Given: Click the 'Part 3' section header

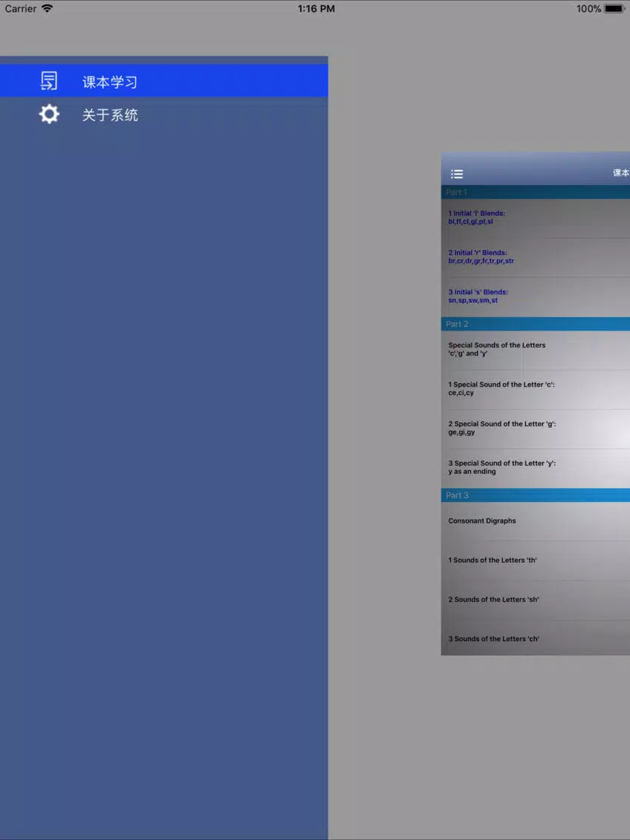Looking at the screenshot, I should pyautogui.click(x=535, y=495).
